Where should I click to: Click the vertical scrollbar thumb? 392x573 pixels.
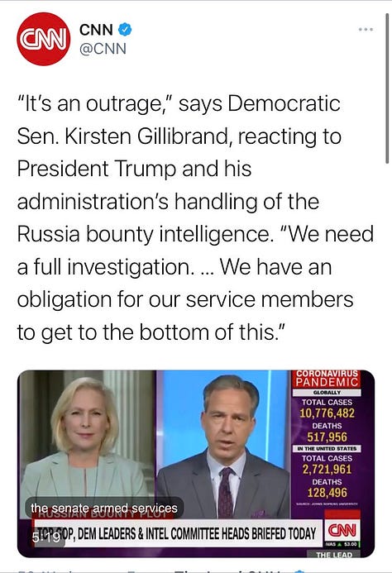coord(387,88)
